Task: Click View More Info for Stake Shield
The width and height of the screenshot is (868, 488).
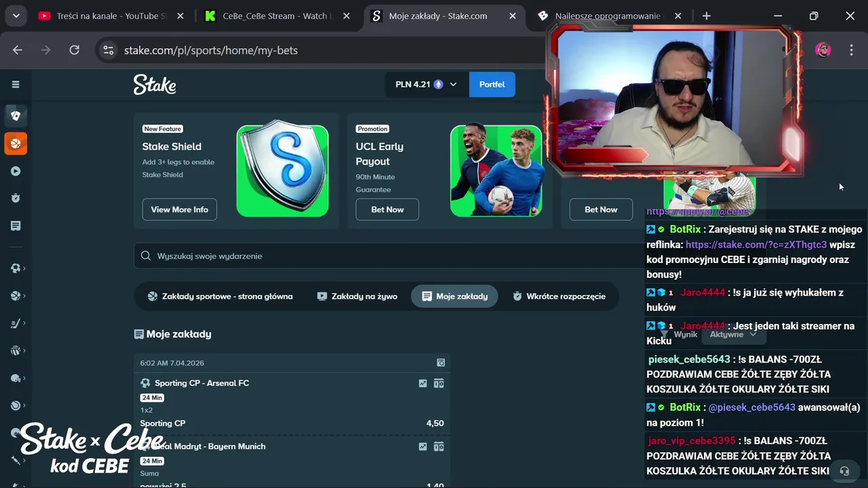Action: coord(180,209)
